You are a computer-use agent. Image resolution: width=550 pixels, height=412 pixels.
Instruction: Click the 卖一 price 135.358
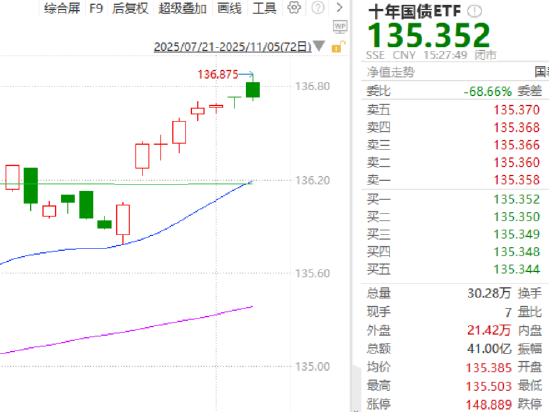517,180
